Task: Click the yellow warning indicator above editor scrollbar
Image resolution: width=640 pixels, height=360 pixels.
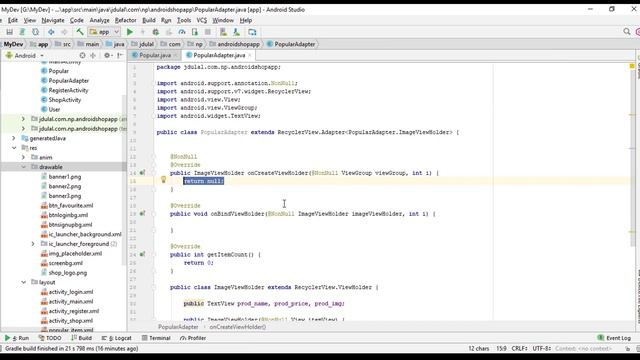Action: click(632, 66)
